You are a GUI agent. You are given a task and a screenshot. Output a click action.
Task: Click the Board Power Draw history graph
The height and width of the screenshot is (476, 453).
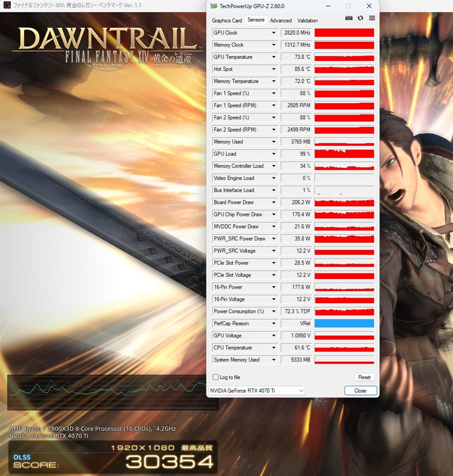[344, 203]
